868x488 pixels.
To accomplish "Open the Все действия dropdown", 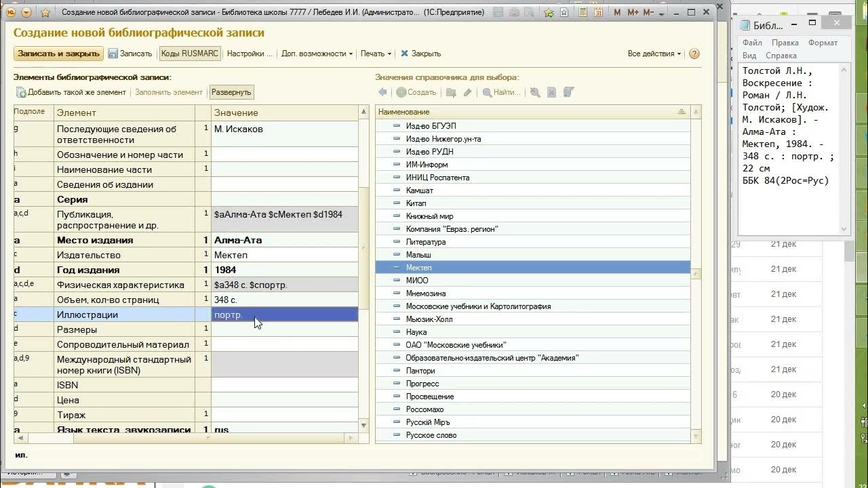I will pyautogui.click(x=654, y=54).
